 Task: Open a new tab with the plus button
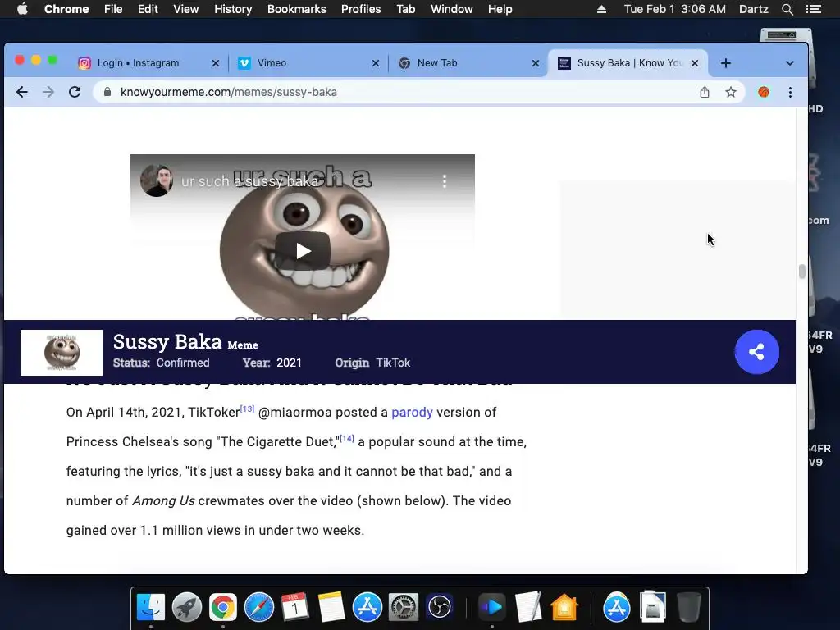tap(726, 63)
